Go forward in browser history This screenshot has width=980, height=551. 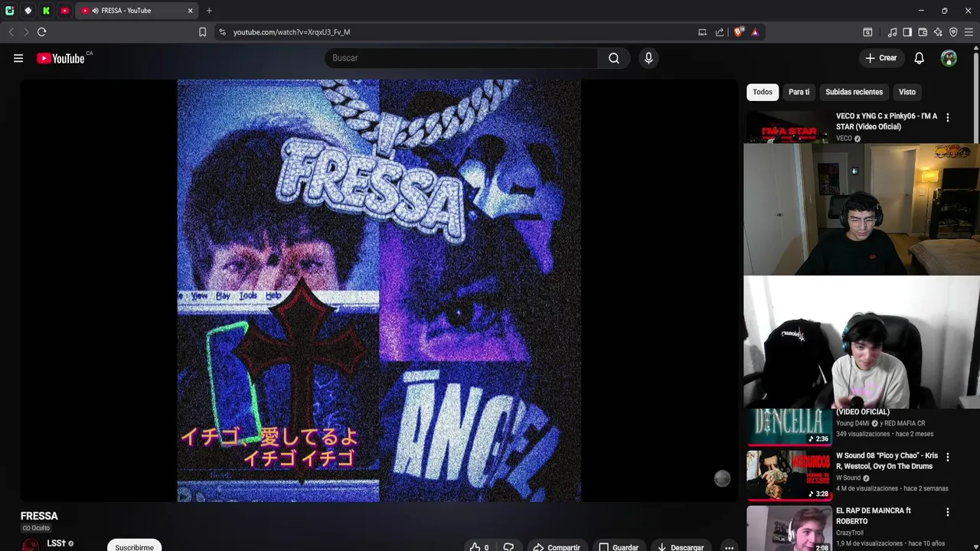(x=26, y=32)
